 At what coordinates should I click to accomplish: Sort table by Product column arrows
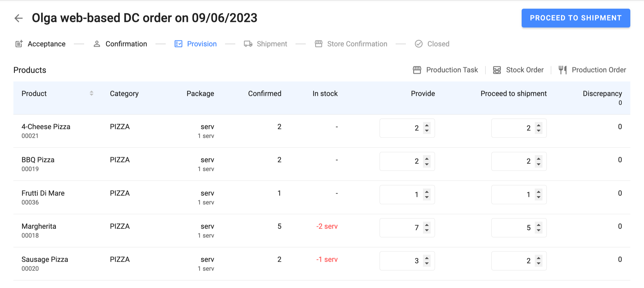point(91,93)
